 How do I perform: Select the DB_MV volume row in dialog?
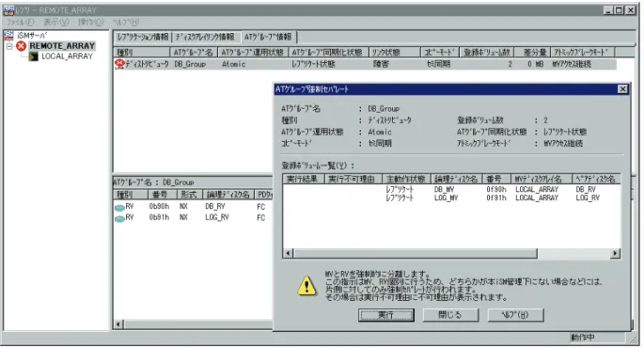(452, 189)
